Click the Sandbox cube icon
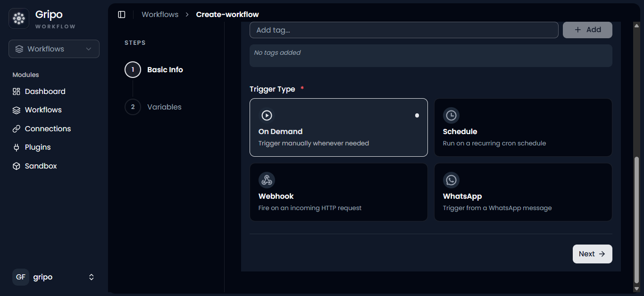The width and height of the screenshot is (644, 296). point(17,166)
